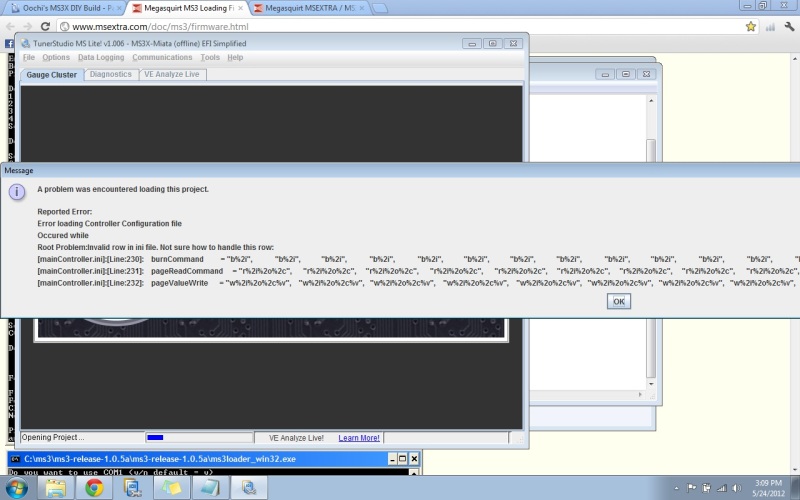This screenshot has height=500, width=800.
Task: Switch to the VE Analyze Live tab
Action: coord(172,74)
